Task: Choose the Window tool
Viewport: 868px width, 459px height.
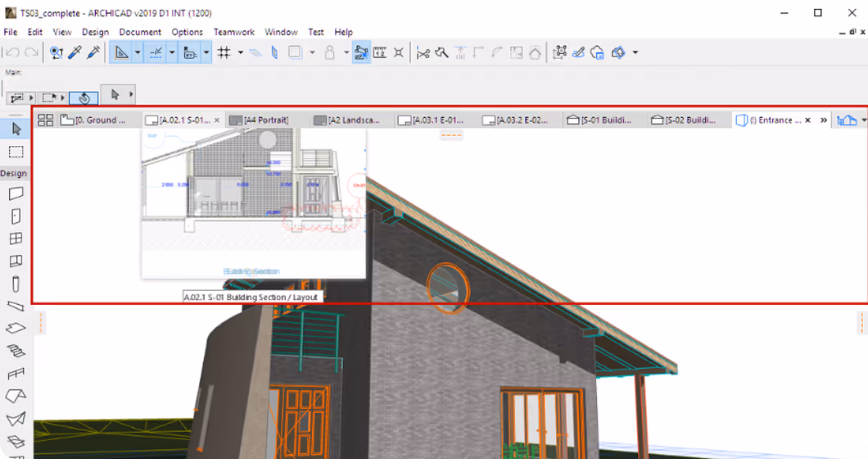Action: coord(16,239)
